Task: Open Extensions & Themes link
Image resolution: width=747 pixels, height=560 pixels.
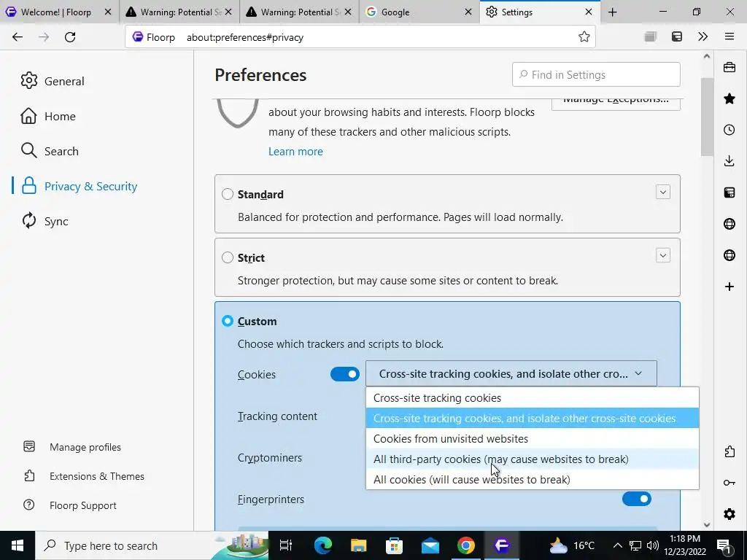Action: 84,476
